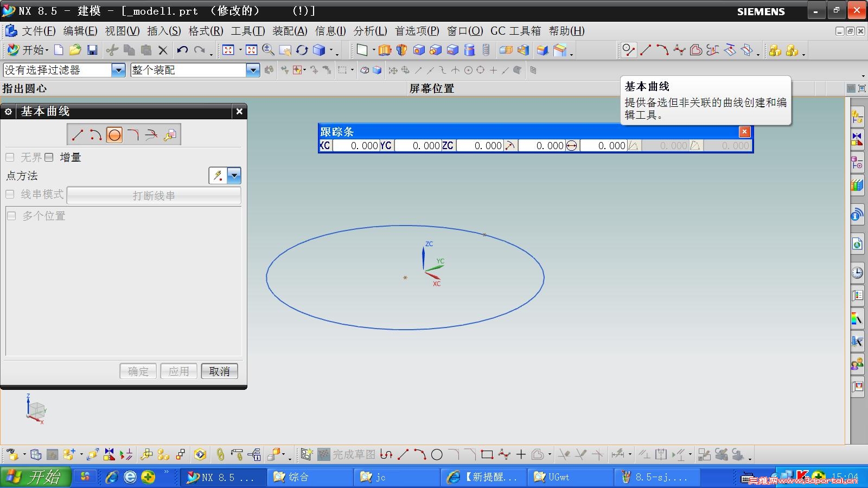Click the top toolbar Spline icon
This screenshot has height=488, width=868.
click(x=679, y=50)
